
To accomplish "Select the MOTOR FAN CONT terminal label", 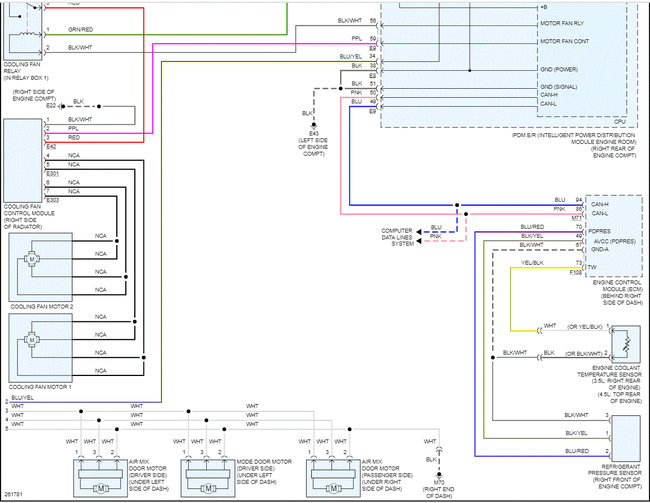I will (564, 41).
